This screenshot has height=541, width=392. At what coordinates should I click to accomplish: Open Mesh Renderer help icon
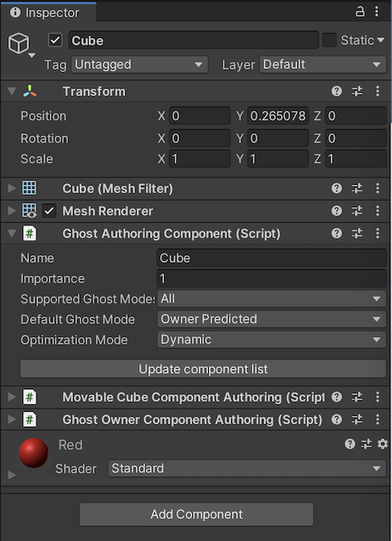coord(336,210)
